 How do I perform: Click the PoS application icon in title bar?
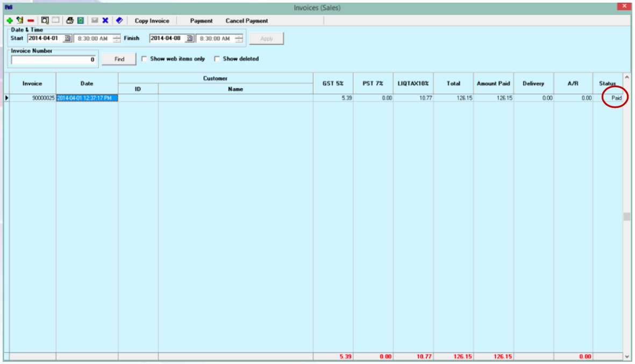tap(9, 7)
